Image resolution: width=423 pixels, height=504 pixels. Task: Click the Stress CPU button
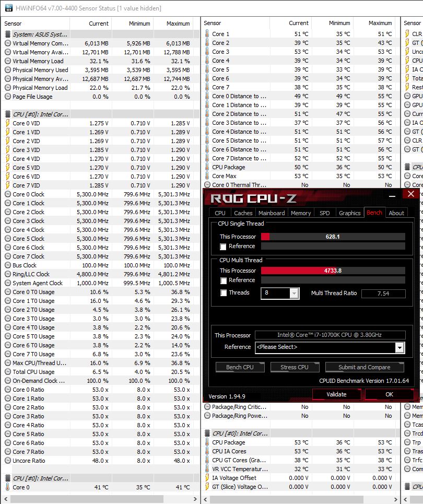pos(295,367)
